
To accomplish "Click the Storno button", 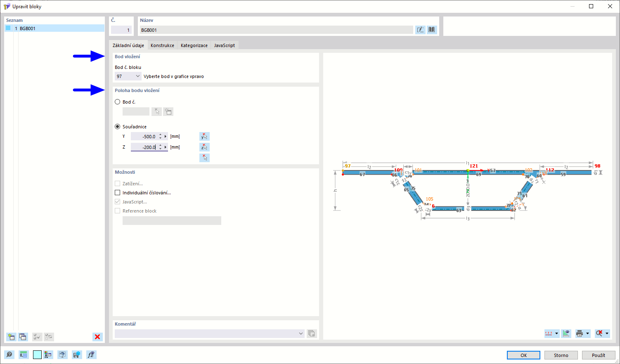I will tap(561, 355).
